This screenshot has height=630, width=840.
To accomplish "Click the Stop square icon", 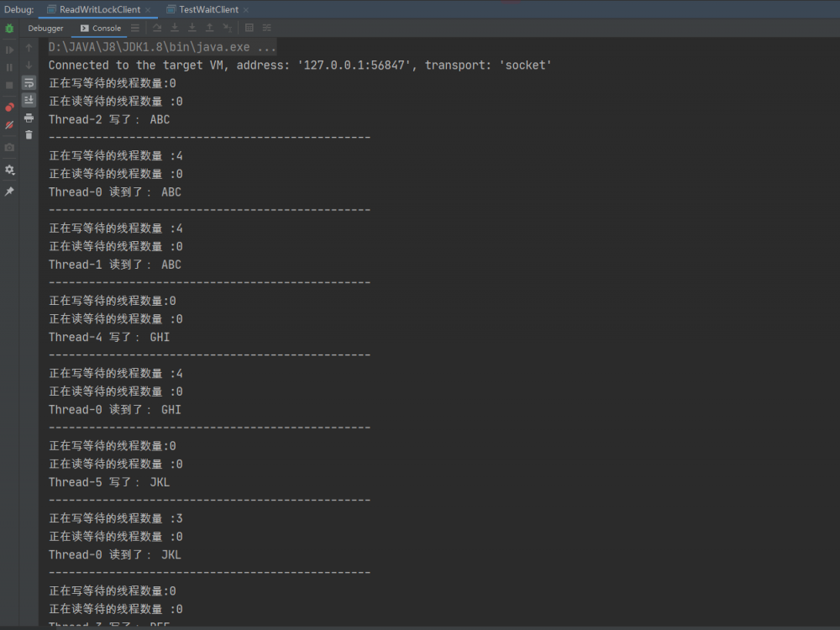I will pos(9,85).
